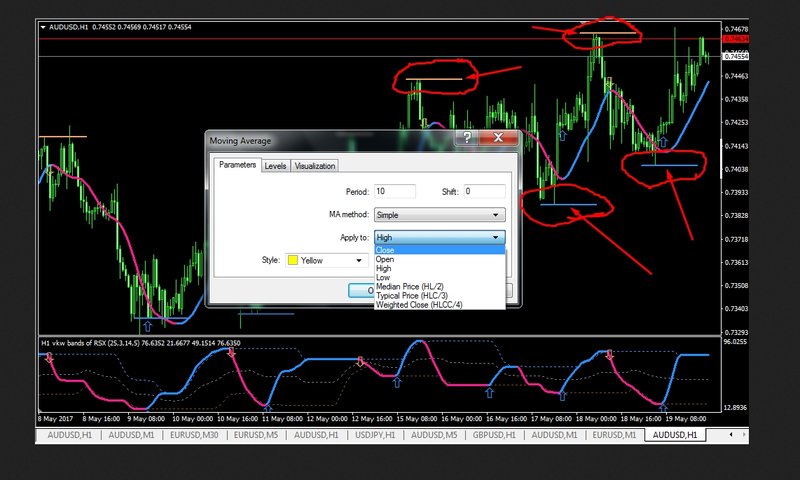The height and width of the screenshot is (480, 800).
Task: Click the 0.73613 price scale label
Action: (736, 262)
